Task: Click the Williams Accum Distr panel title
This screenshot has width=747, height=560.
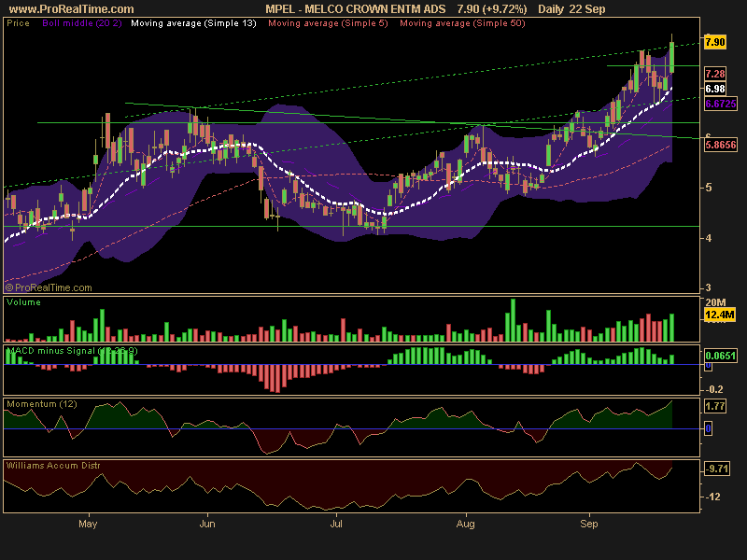Action: [53, 465]
